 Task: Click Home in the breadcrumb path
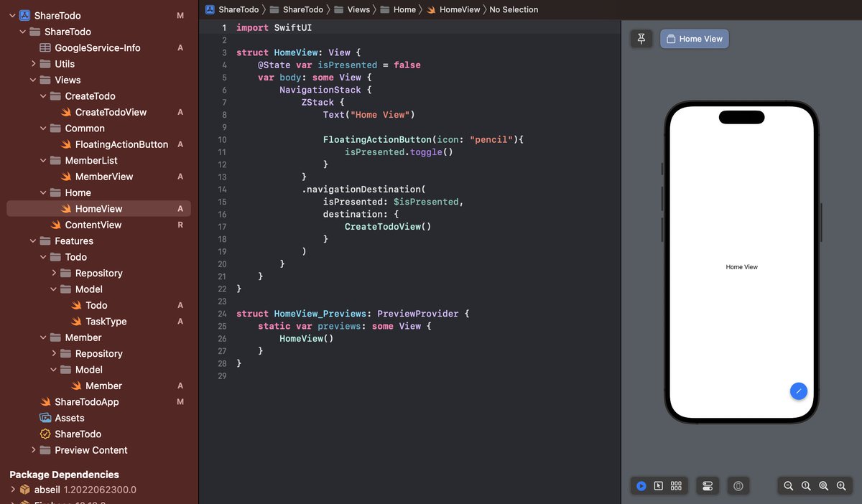(398, 9)
